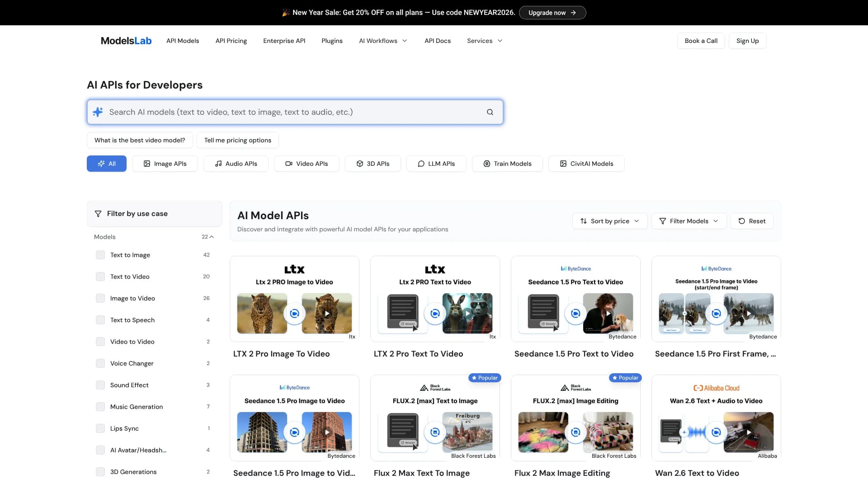Open API Models in the navigation
The width and height of the screenshot is (868, 488).
pos(183,41)
